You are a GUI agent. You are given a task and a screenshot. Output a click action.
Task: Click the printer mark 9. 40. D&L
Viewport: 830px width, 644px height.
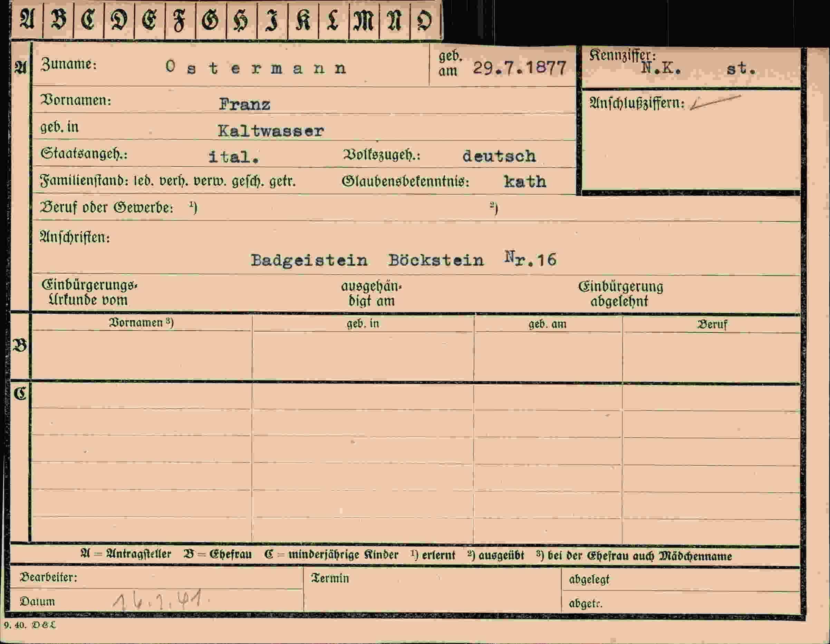coord(30,625)
